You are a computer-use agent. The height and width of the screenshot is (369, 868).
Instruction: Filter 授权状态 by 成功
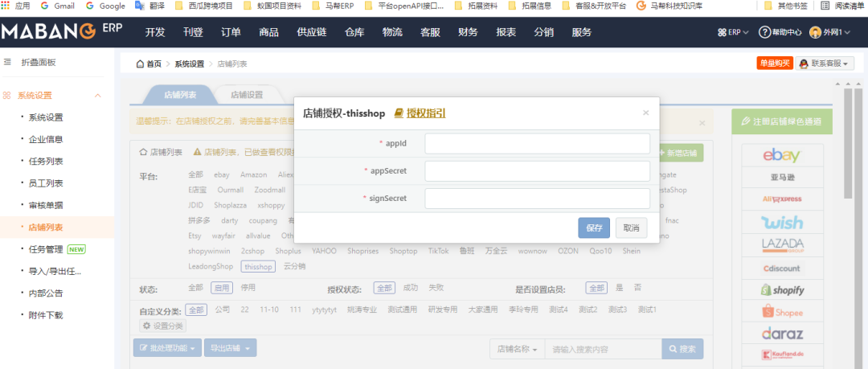point(410,288)
